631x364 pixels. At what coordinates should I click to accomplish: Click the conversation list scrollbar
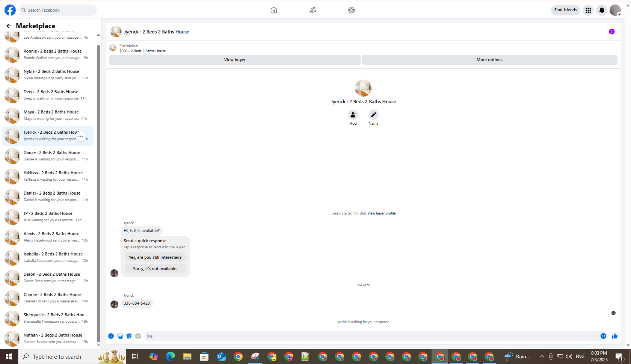pyautogui.click(x=98, y=193)
